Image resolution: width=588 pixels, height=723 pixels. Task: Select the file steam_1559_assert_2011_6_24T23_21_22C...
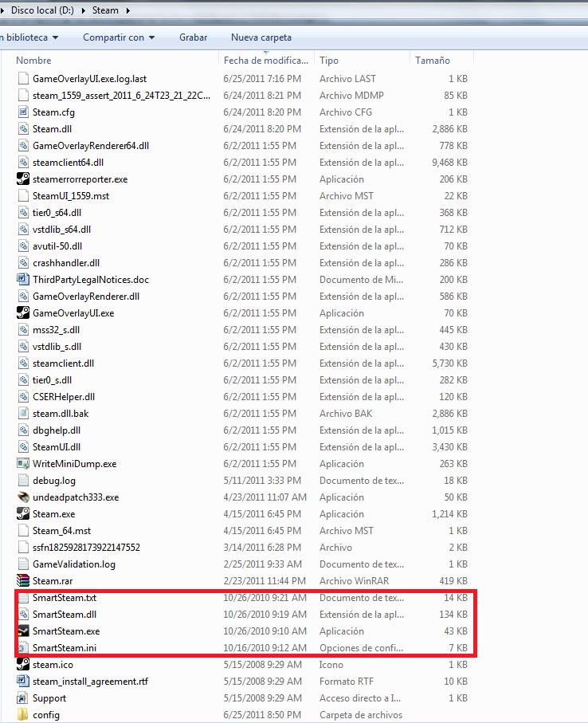pyautogui.click(x=121, y=96)
